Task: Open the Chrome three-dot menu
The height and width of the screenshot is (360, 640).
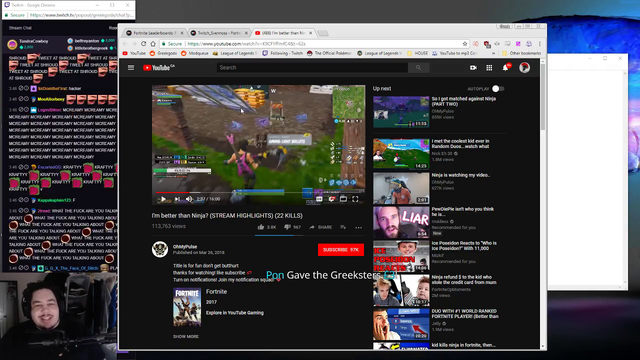Action: click(x=540, y=44)
